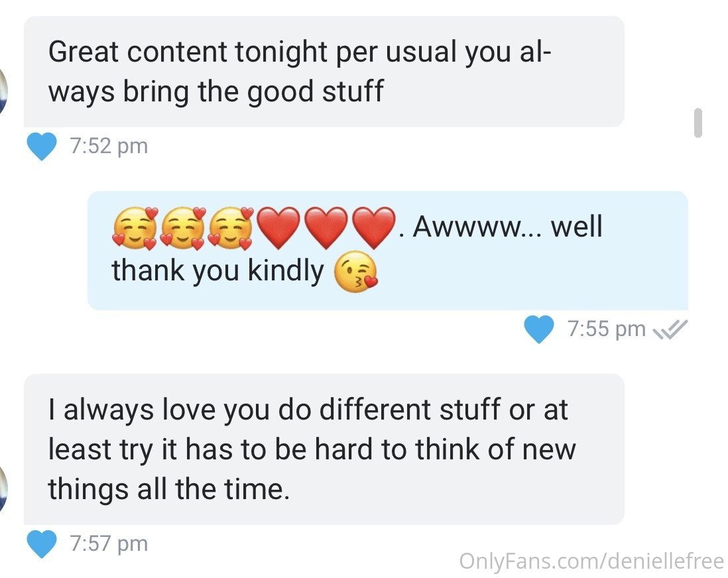Select the 'Great content tonight' message bubble

click(324, 72)
